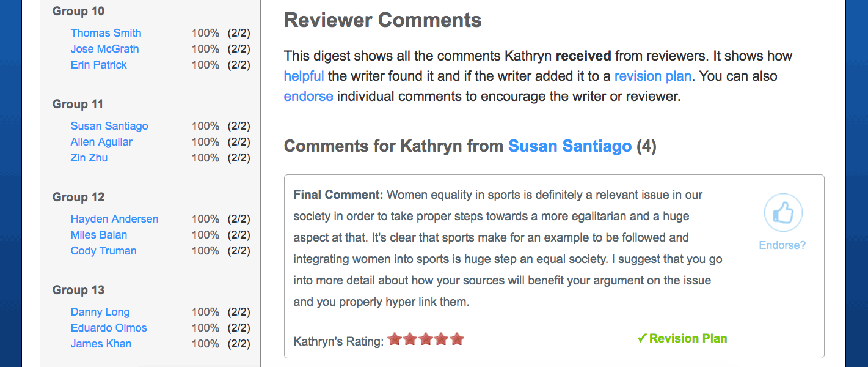Select Eduardo Olmos in Group 13
The width and height of the screenshot is (868, 367).
[109, 328]
